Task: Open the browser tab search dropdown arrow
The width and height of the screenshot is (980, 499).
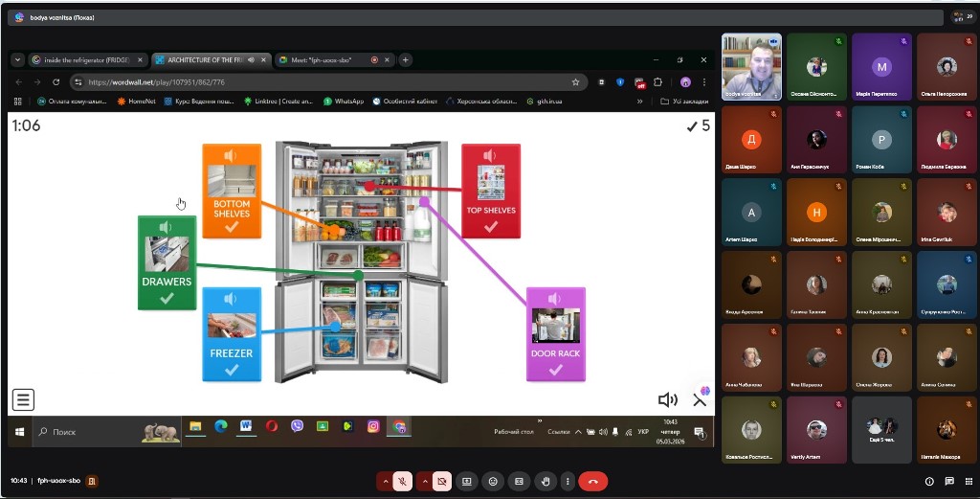Action: pyautogui.click(x=17, y=60)
